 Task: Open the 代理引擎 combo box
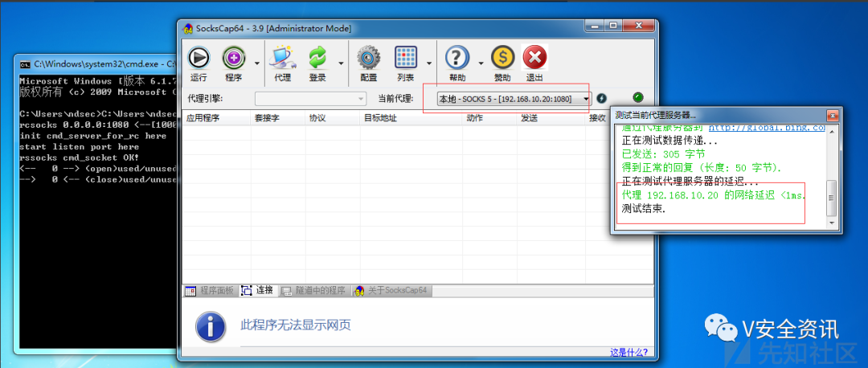coord(310,99)
